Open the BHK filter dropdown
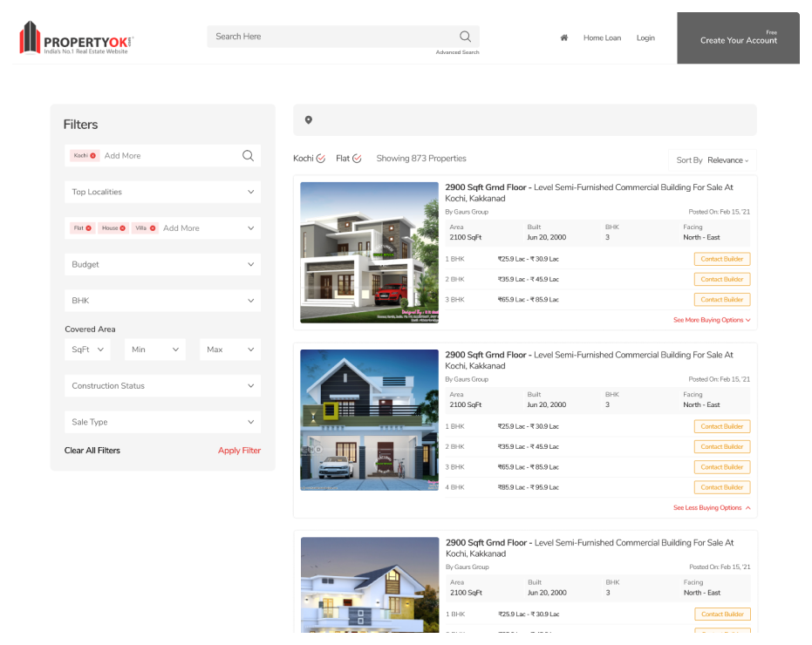 coord(162,301)
